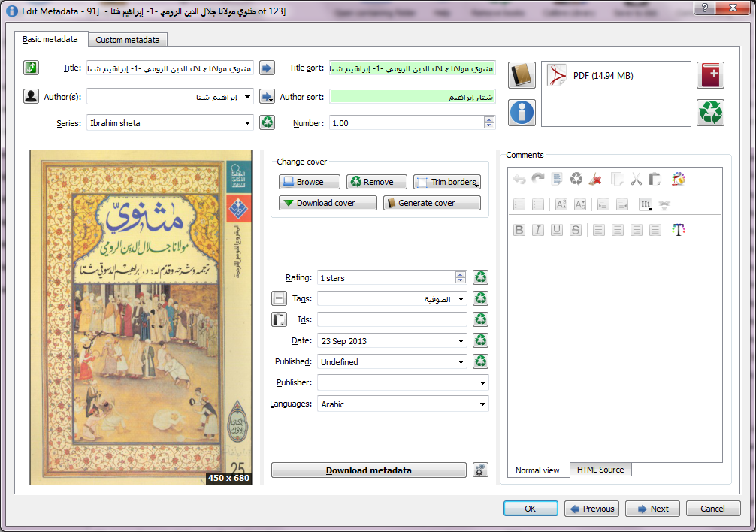Set cover from format using book icon

click(x=522, y=75)
